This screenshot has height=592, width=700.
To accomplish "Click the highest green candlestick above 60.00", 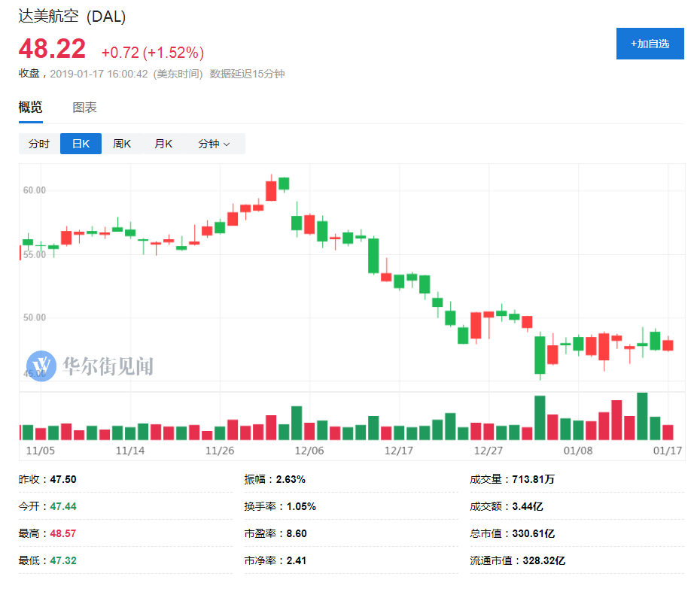I will (x=284, y=184).
